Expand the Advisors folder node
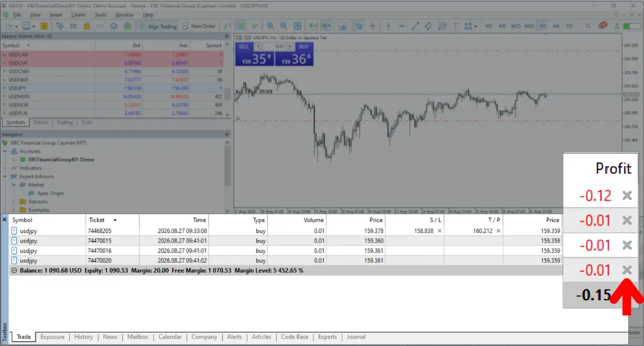Screen dimensions: 644x346 [14, 202]
